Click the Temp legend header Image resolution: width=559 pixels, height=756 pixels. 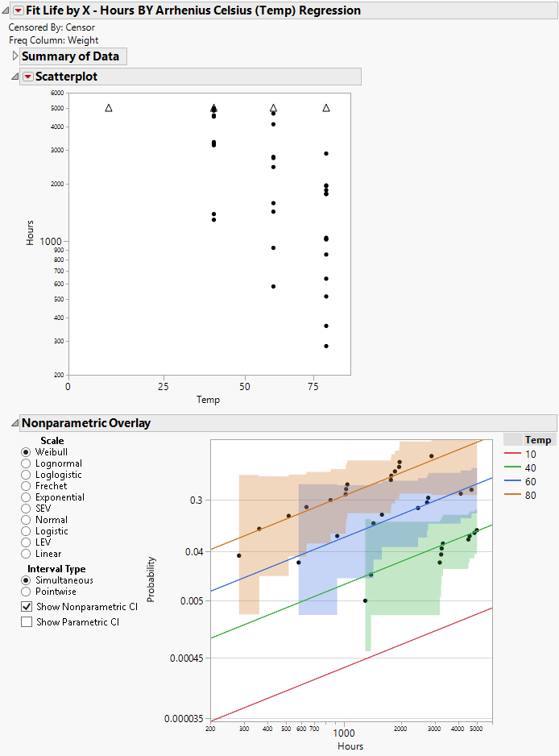tap(537, 439)
